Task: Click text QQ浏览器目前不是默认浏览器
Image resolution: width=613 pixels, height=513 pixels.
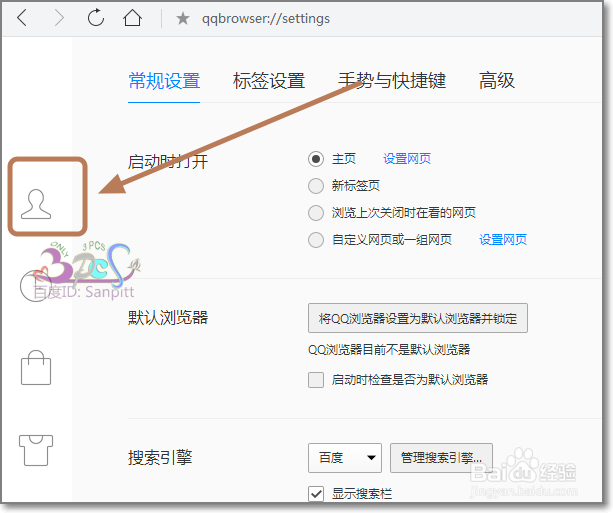Action: 389,350
